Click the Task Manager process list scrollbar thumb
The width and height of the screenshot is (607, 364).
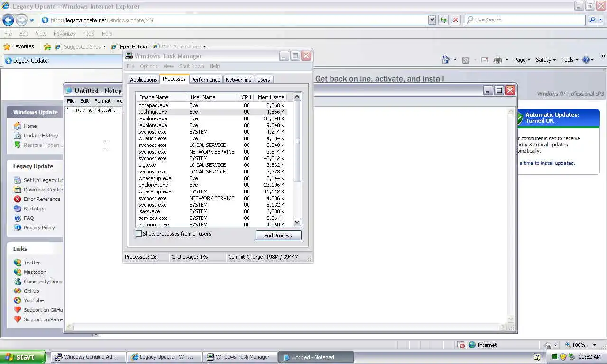pyautogui.click(x=297, y=142)
